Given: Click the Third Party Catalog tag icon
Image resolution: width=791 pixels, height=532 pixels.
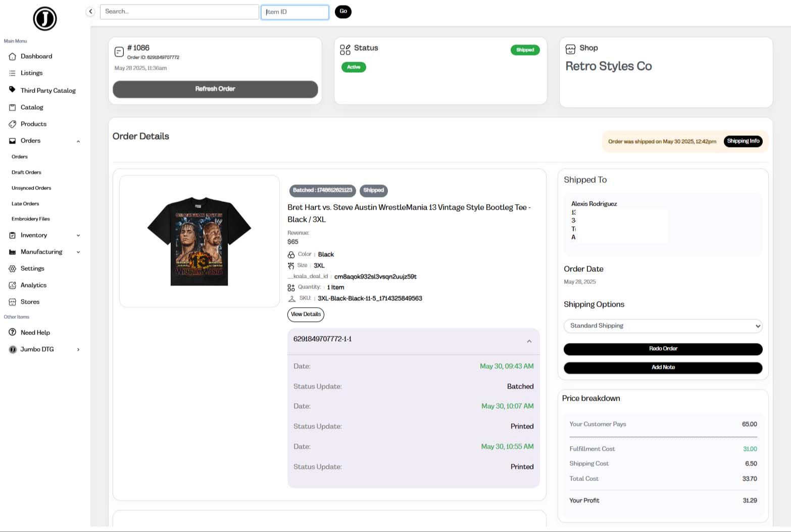Looking at the screenshot, I should tap(13, 90).
